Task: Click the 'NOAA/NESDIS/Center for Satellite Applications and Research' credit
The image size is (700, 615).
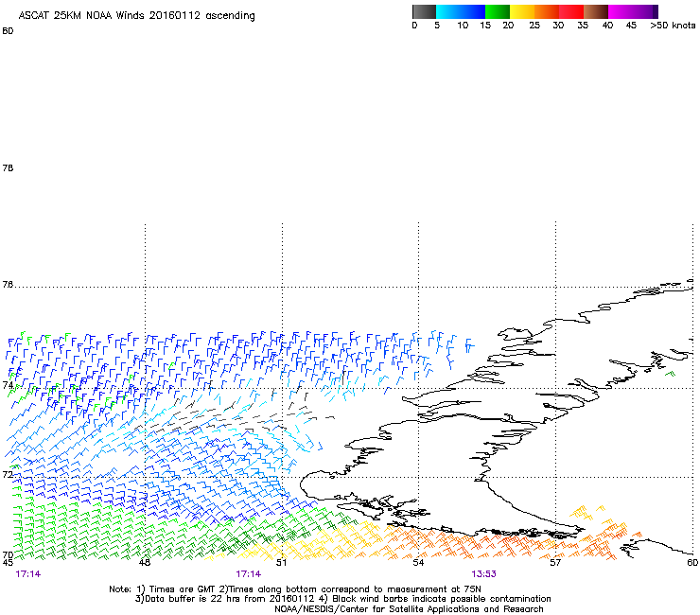Action: tap(409, 609)
